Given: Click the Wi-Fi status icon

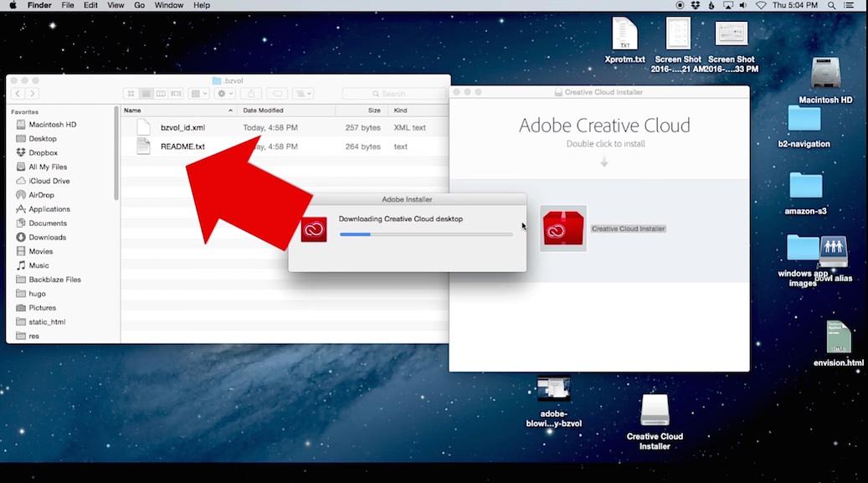Looking at the screenshot, I should (761, 5).
